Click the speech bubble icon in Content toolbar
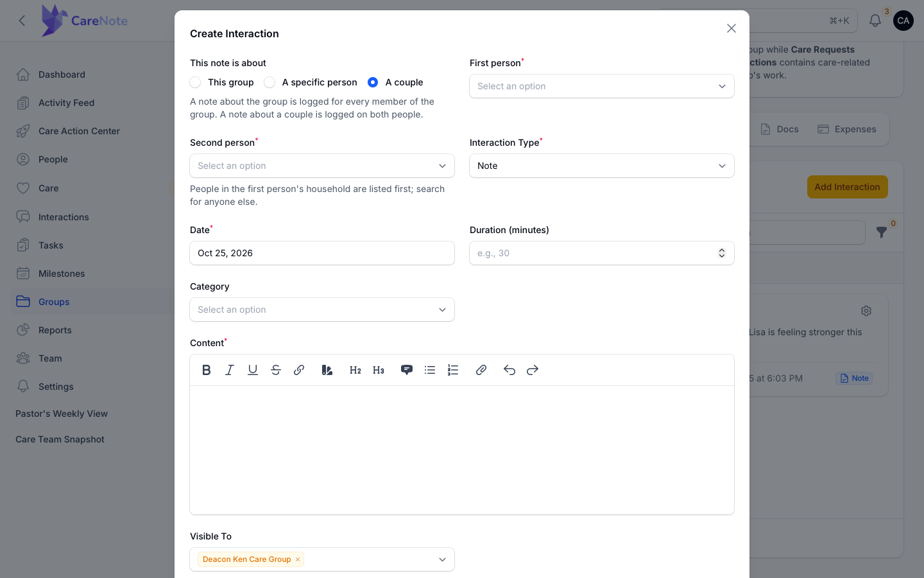This screenshot has height=578, width=924. (x=407, y=370)
